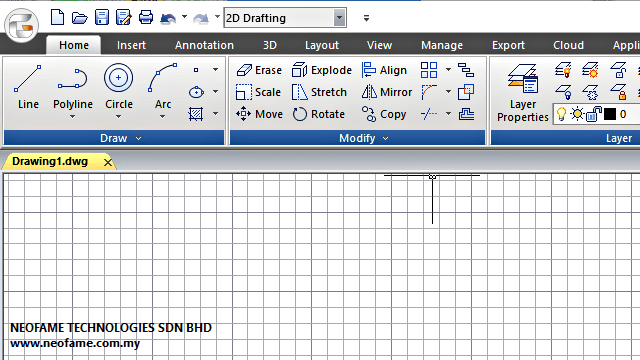Create a new drawing with New icon
Viewport: 640px width, 360px height.
(x=57, y=18)
